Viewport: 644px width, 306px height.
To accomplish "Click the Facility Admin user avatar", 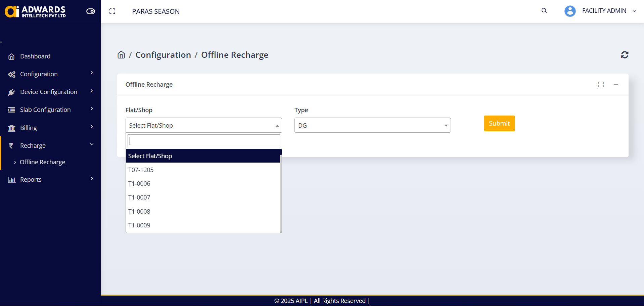I will [x=570, y=11].
